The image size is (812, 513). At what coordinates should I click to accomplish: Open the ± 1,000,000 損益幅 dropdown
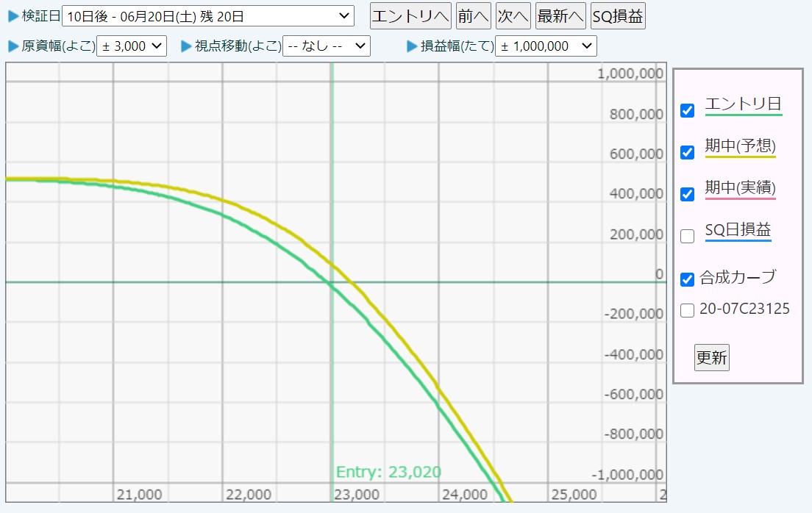pyautogui.click(x=546, y=46)
